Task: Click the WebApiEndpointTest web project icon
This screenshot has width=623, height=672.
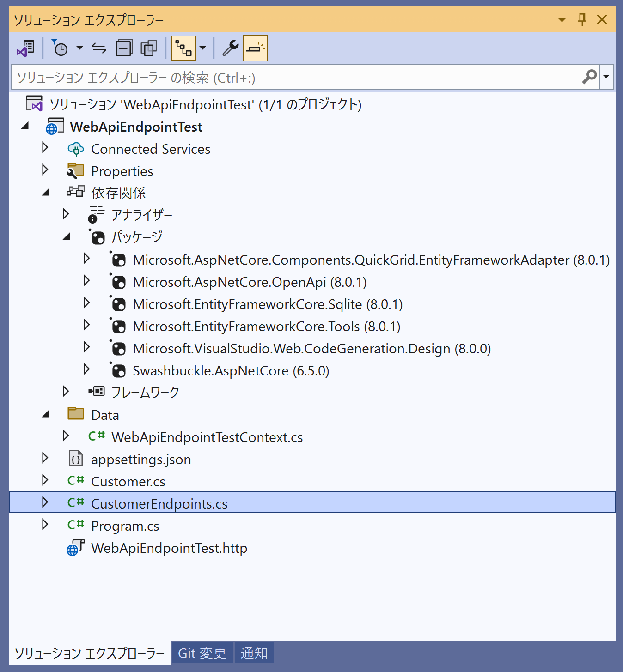Action: pos(55,127)
